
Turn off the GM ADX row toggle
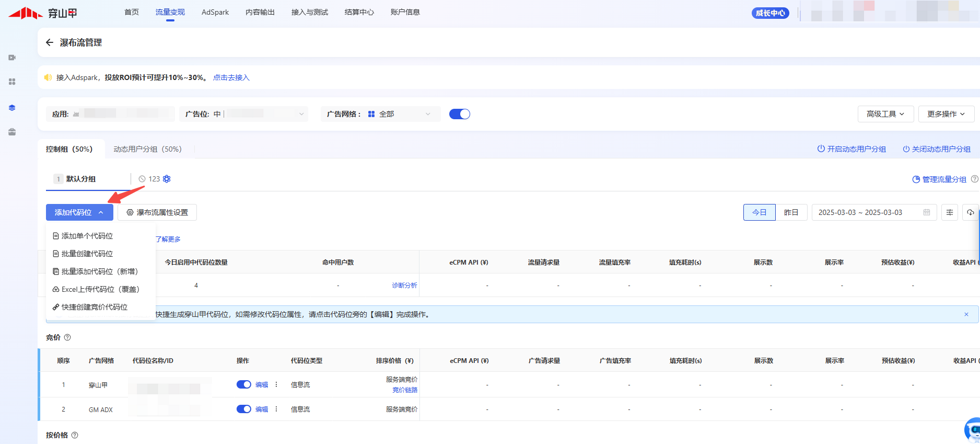pos(243,409)
